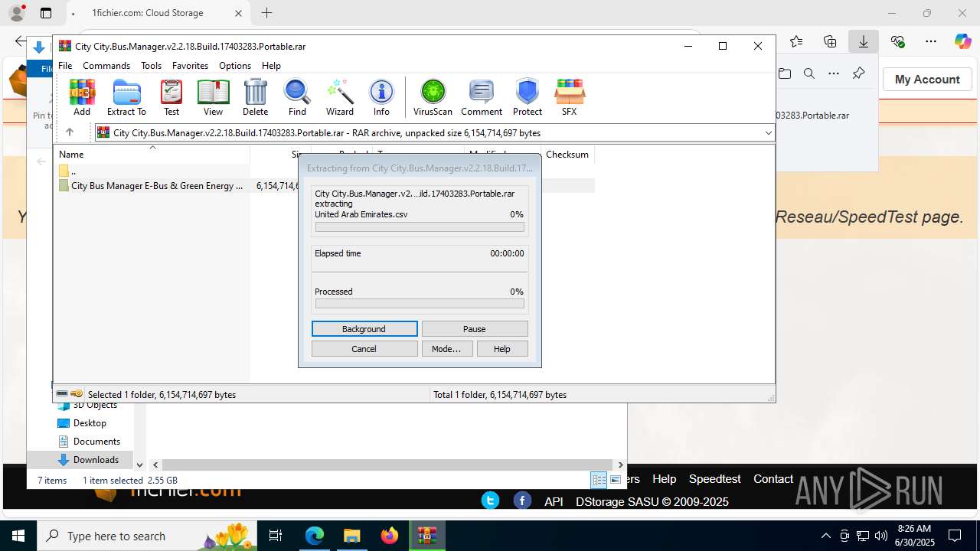Open the Extract To tool
The width and height of the screenshot is (980, 551).
click(x=126, y=97)
